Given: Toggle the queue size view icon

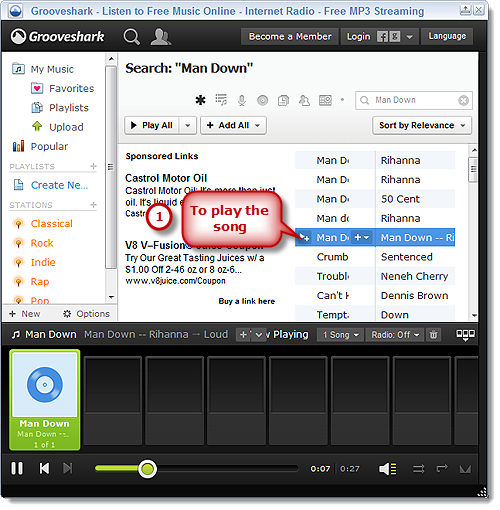Looking at the screenshot, I should pos(465,335).
